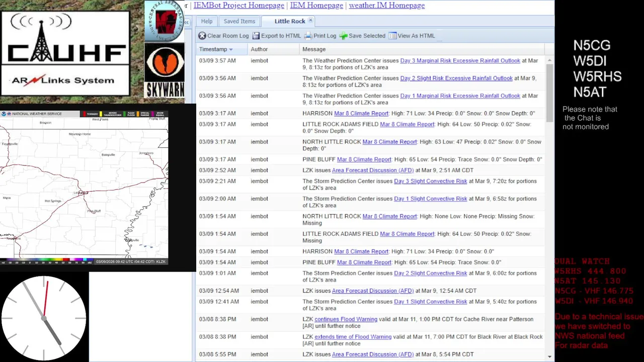Select timestamp 03/09 3:57 AM cell
Screen dimensions: 644x362
[217, 60]
